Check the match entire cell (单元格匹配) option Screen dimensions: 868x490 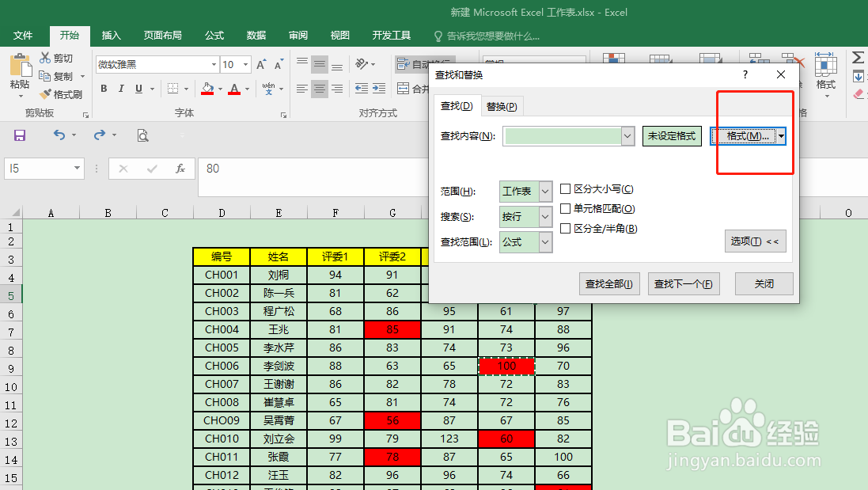pyautogui.click(x=565, y=208)
